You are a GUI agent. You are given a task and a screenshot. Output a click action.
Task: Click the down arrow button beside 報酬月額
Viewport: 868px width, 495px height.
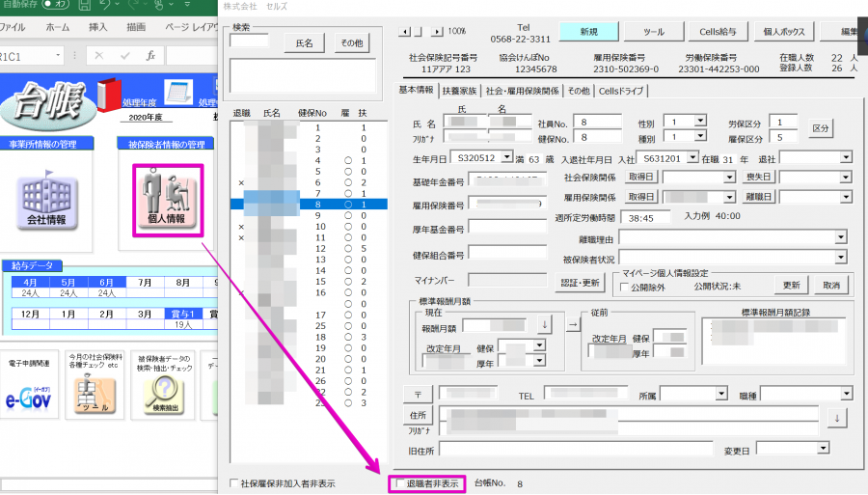pyautogui.click(x=545, y=324)
